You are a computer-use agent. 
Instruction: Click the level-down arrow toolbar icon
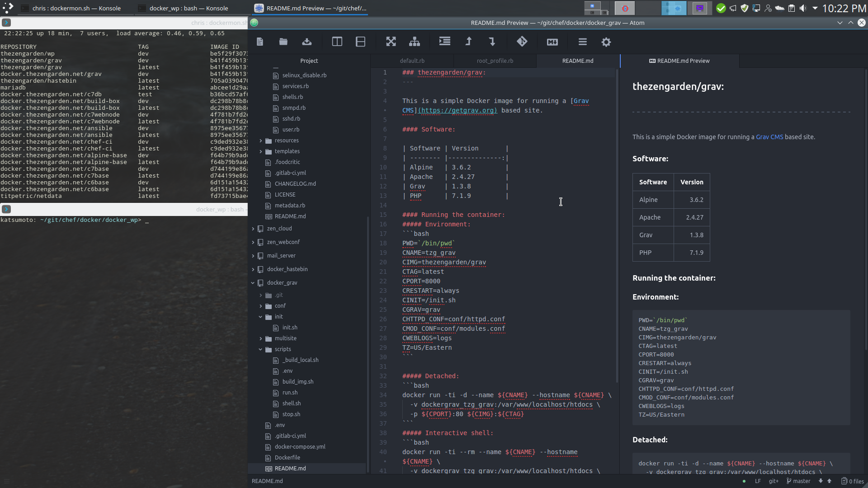pos(492,42)
